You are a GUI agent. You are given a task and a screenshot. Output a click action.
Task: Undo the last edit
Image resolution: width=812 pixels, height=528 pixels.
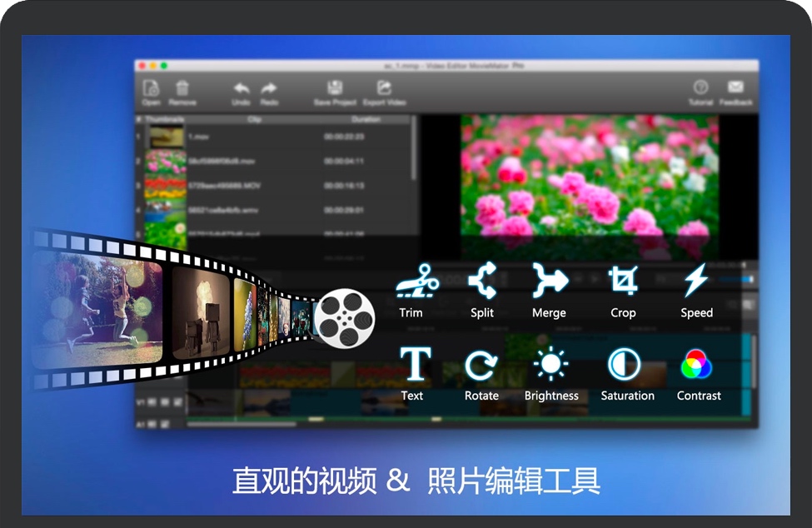[x=241, y=87]
